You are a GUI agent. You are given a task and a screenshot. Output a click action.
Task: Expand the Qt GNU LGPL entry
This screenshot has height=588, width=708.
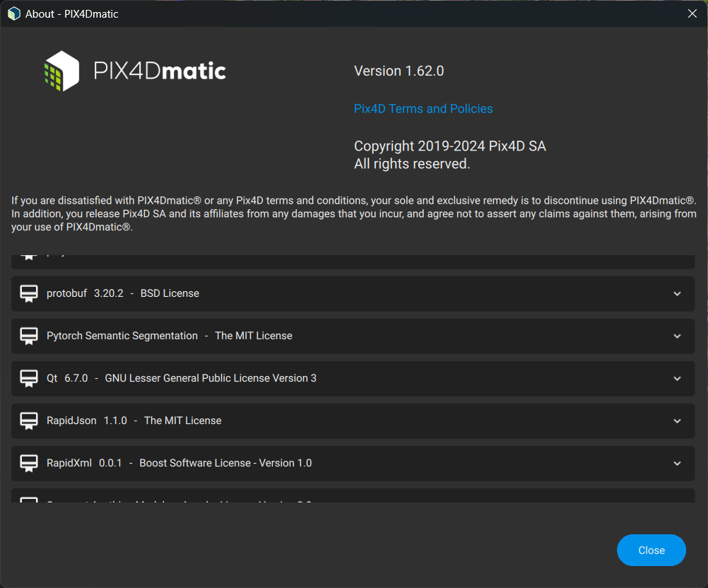[676, 378]
